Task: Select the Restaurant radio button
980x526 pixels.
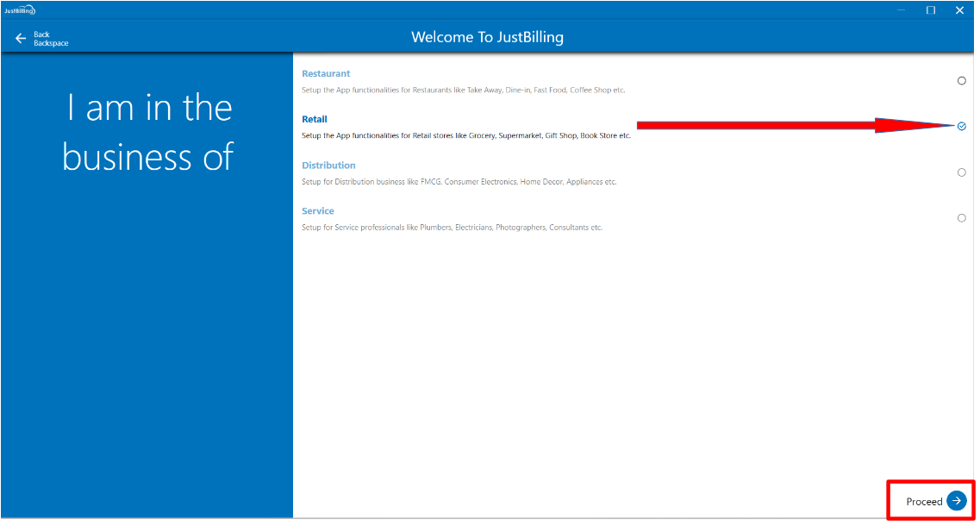Action: (x=962, y=80)
